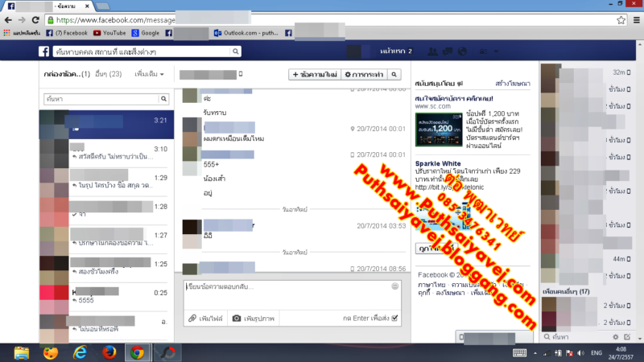Viewport: 644px width, 362px height.
Task: Open the notifications globe icon
Action: [462, 51]
